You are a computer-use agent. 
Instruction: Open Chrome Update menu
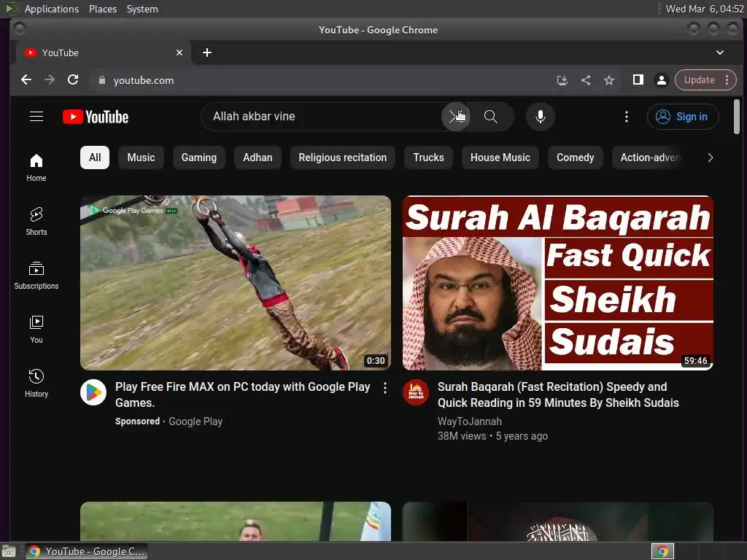coord(705,80)
